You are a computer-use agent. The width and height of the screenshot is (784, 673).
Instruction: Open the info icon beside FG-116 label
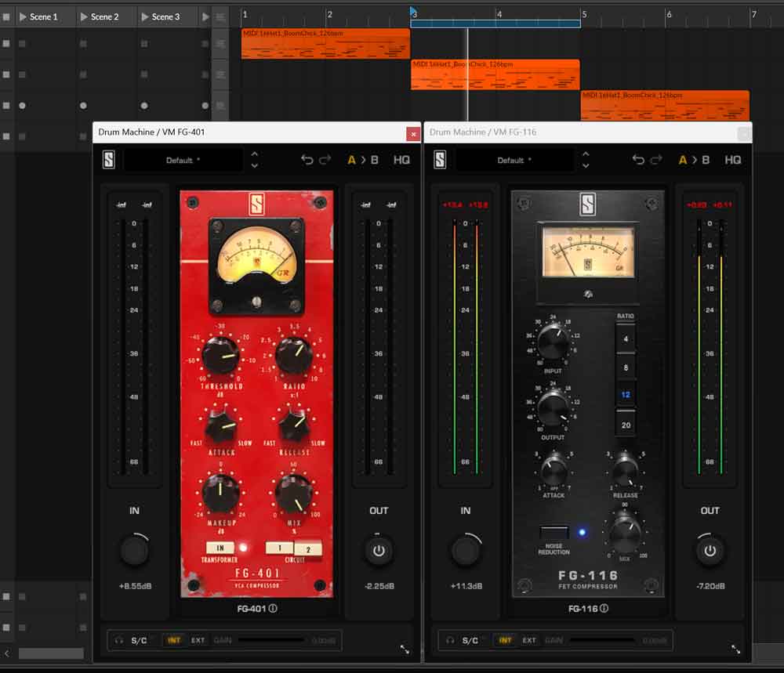point(604,608)
